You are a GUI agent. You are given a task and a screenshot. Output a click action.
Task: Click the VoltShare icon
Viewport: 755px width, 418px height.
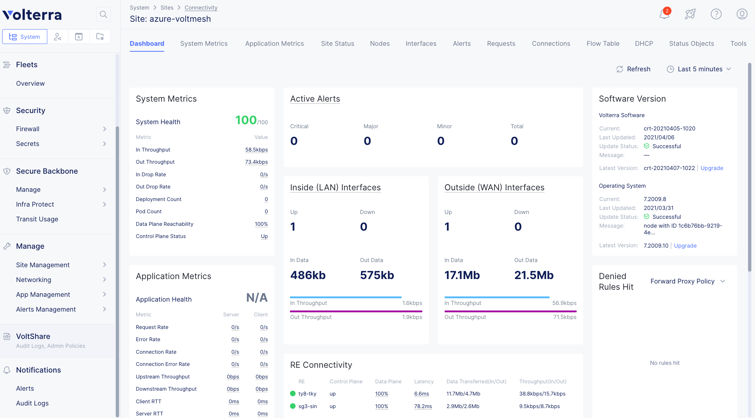[7, 337]
